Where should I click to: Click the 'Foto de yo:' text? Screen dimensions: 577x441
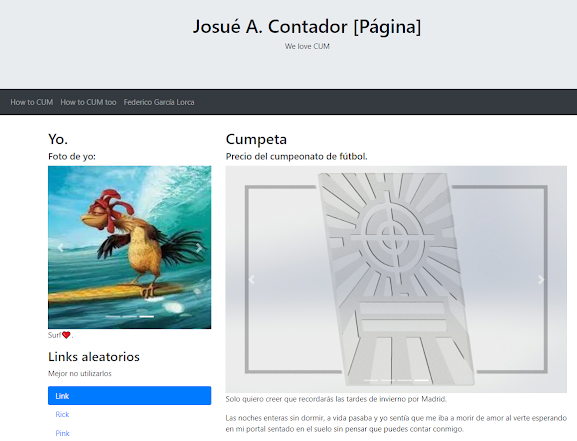click(72, 156)
